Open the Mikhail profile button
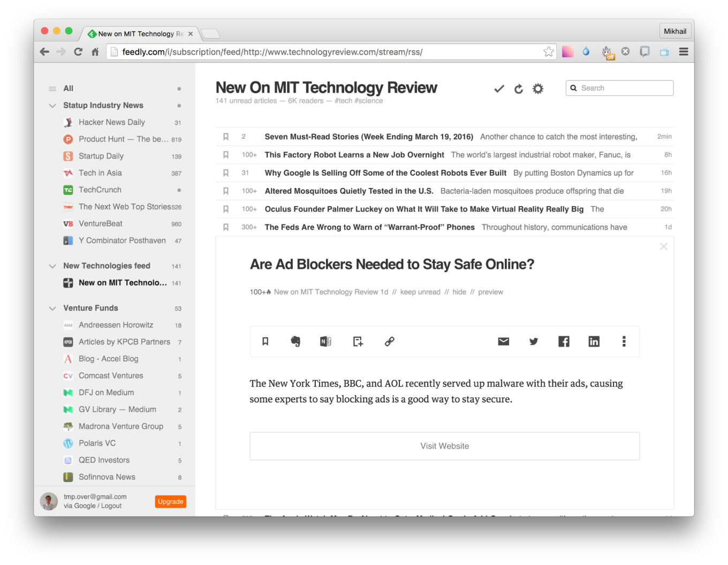728x565 pixels. (675, 31)
